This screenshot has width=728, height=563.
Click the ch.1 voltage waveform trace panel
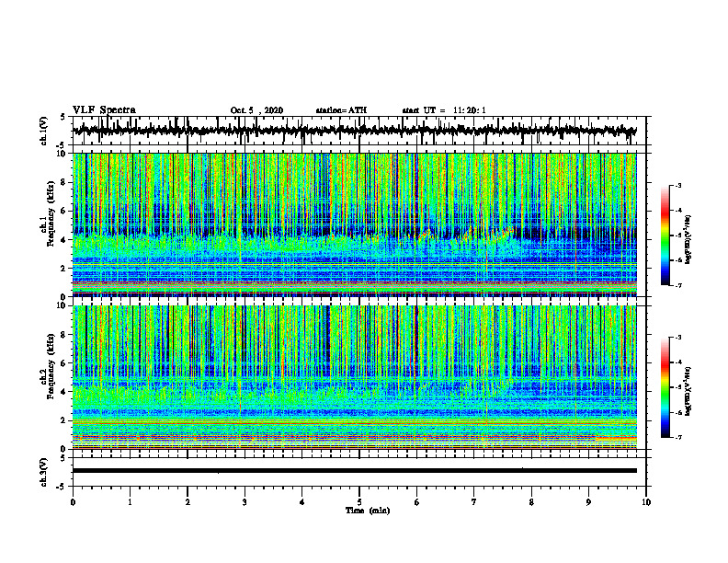coord(359,131)
